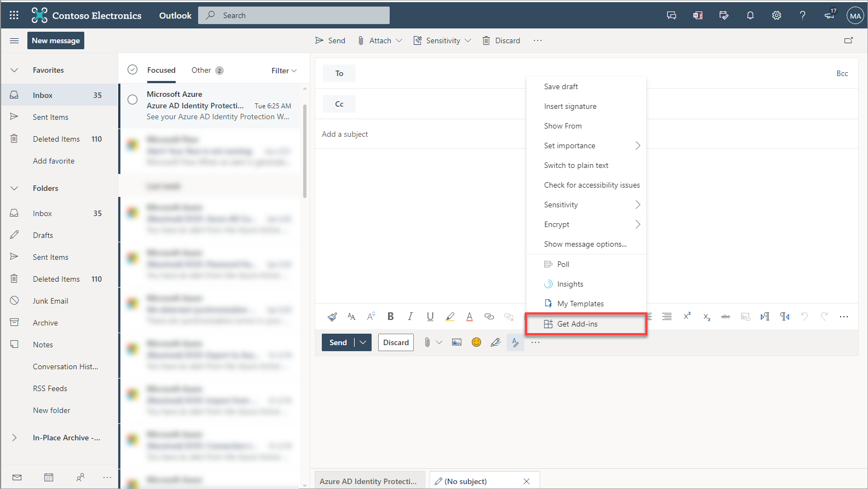The image size is (868, 489).
Task: Click the Insert link icon
Action: [489, 317]
